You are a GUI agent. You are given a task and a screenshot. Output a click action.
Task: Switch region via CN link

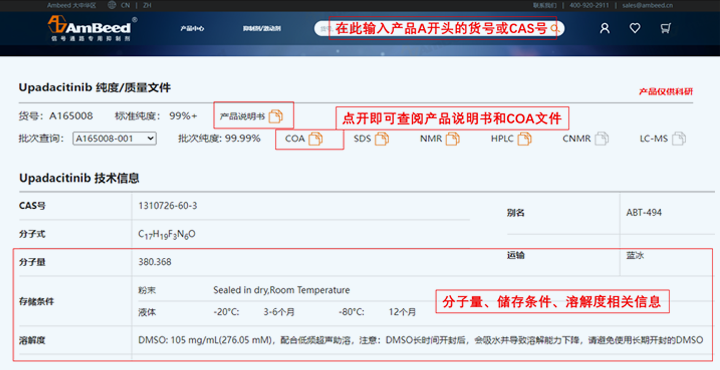coord(125,5)
